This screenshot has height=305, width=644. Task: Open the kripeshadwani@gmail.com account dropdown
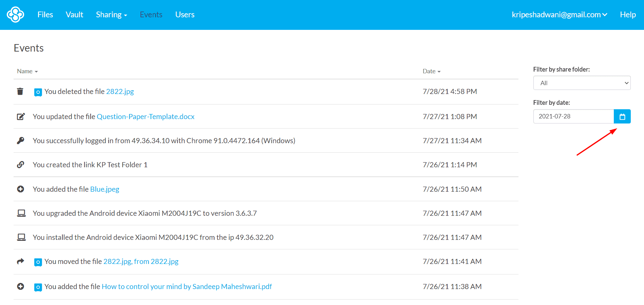tap(560, 15)
